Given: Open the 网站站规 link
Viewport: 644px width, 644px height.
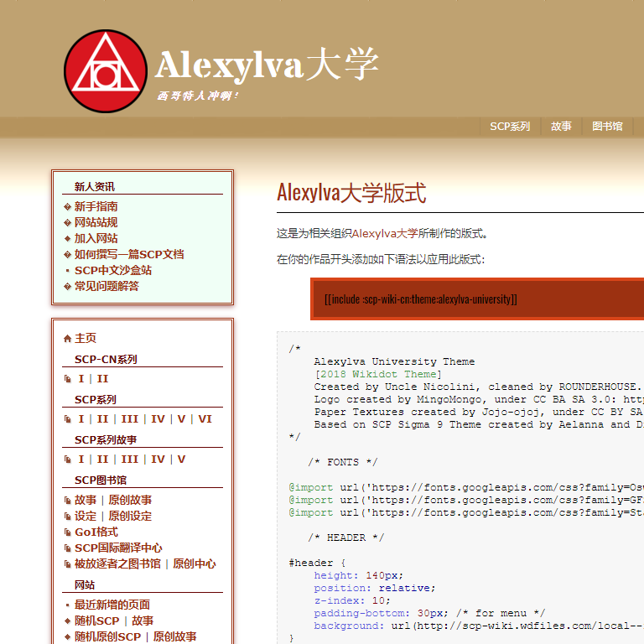Looking at the screenshot, I should click(x=96, y=222).
